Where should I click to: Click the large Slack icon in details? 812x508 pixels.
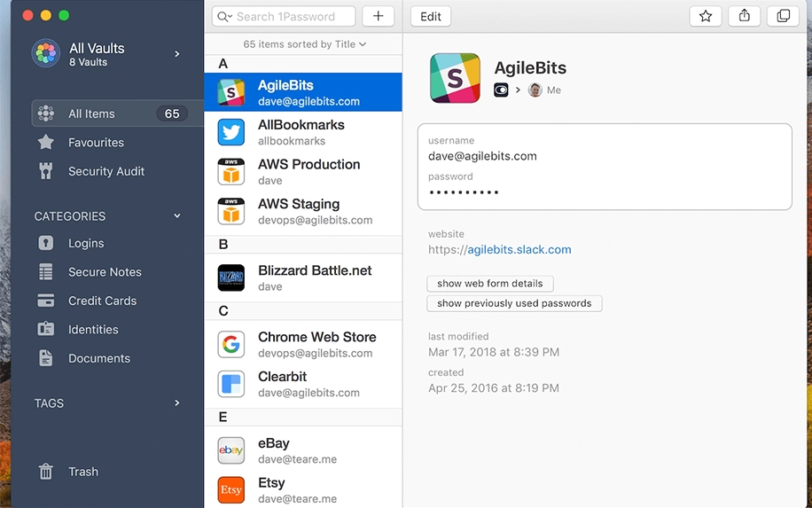coord(455,78)
